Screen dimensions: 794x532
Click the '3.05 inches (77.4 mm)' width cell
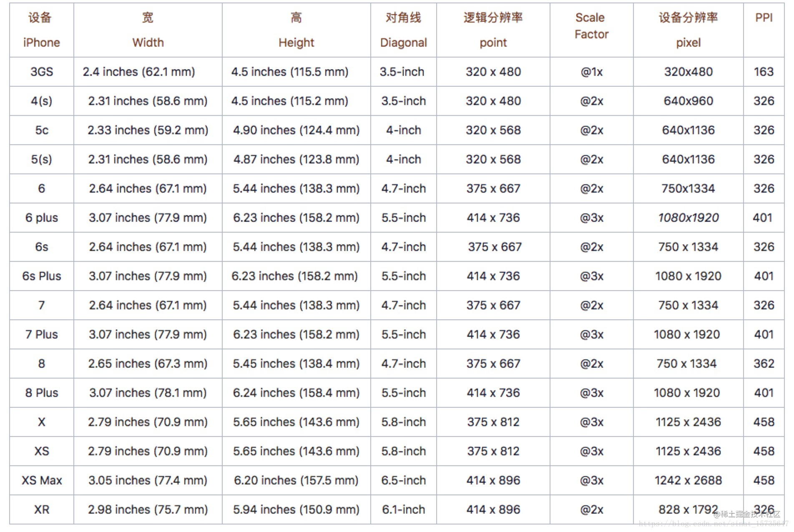click(148, 480)
